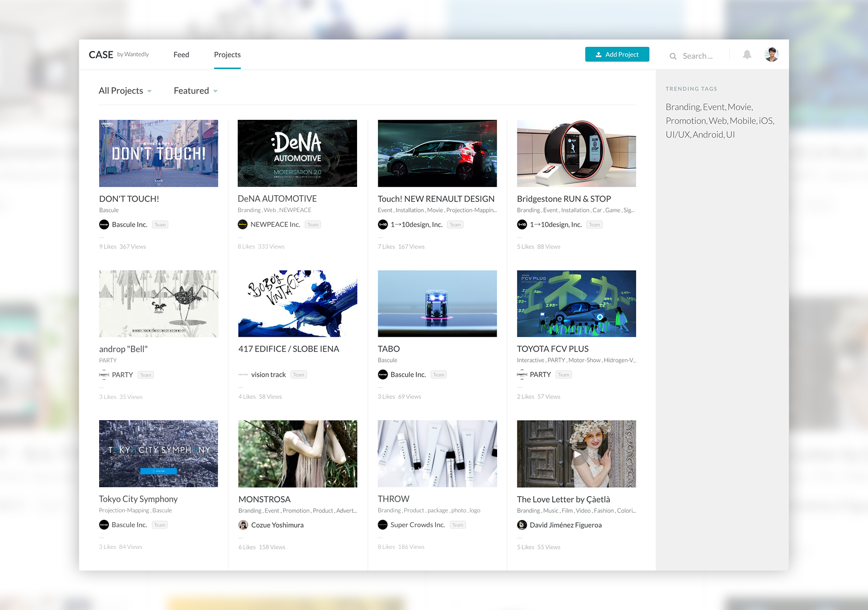This screenshot has width=868, height=610.
Task: Open DON'T TOUCH! project thumbnail
Action: click(158, 153)
